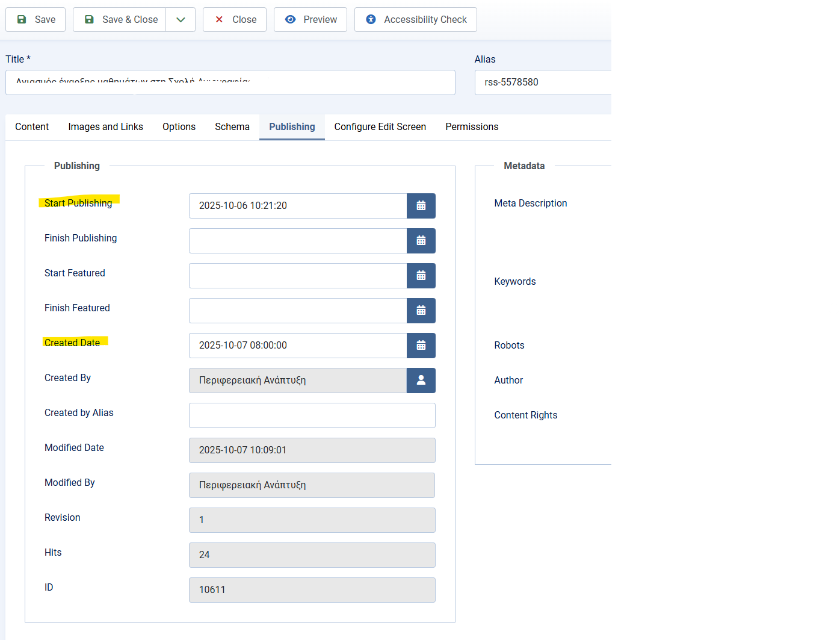Click the select user icon for Created By
This screenshot has width=840, height=640.
421,381
